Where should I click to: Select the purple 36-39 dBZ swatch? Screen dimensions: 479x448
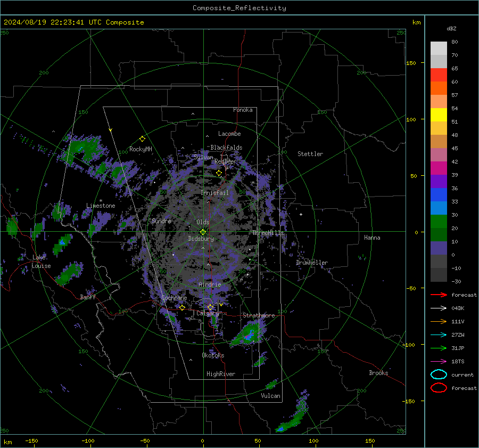(x=439, y=182)
